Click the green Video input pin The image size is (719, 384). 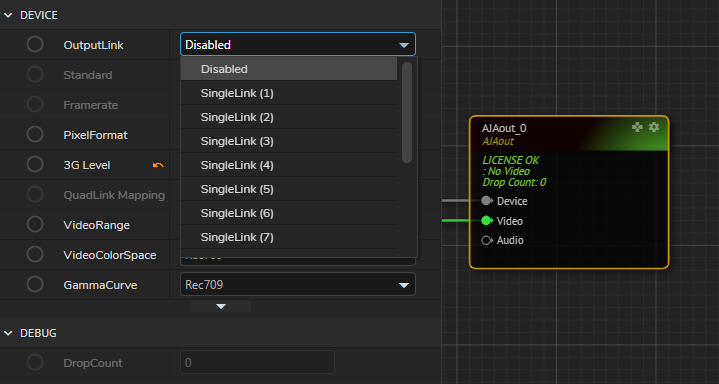pos(487,221)
